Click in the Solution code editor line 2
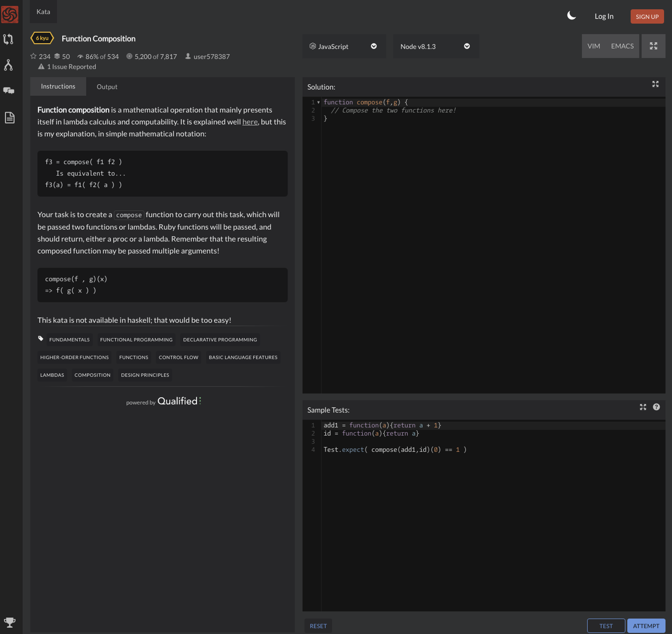The height and width of the screenshot is (634, 672). click(x=493, y=110)
